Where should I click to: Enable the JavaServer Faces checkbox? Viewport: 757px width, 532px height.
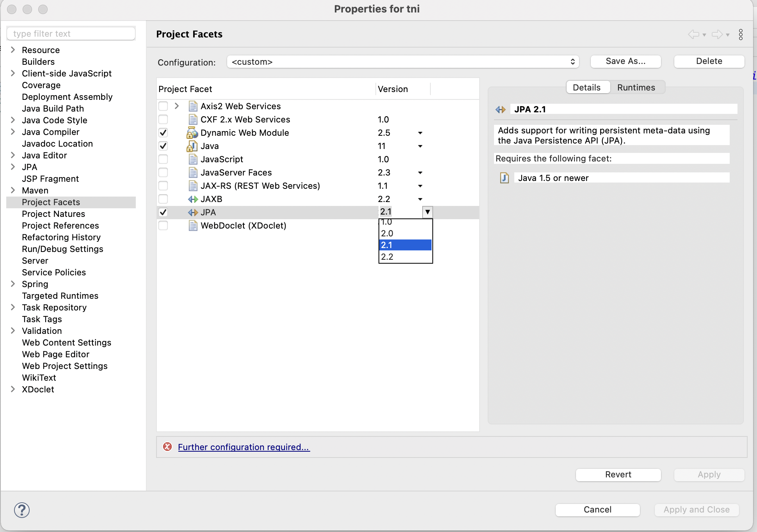163,173
